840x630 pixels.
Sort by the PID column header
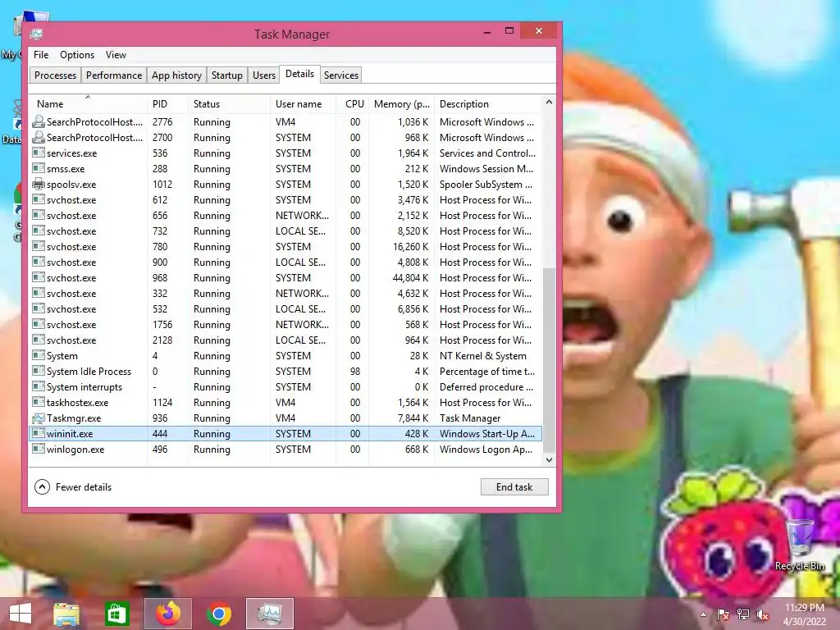click(167, 104)
